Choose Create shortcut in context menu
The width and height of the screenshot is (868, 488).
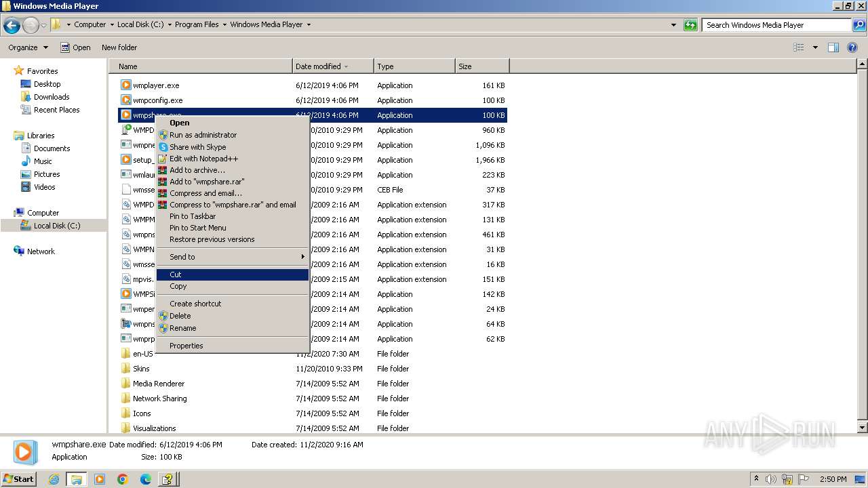(x=233, y=304)
